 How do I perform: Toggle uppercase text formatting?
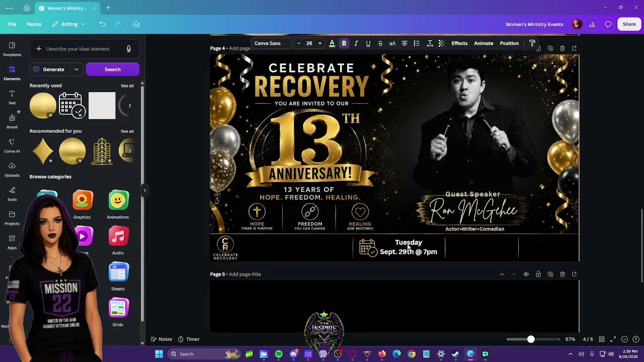pos(392,43)
